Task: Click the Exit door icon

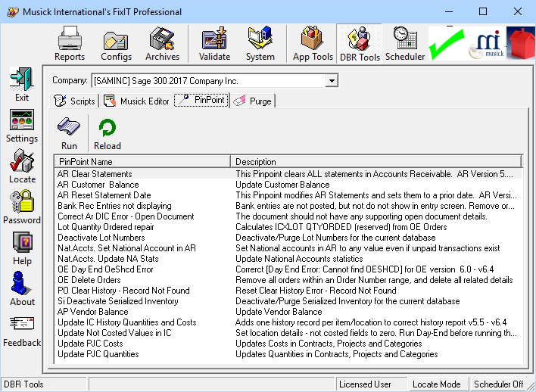Action: pyautogui.click(x=22, y=85)
